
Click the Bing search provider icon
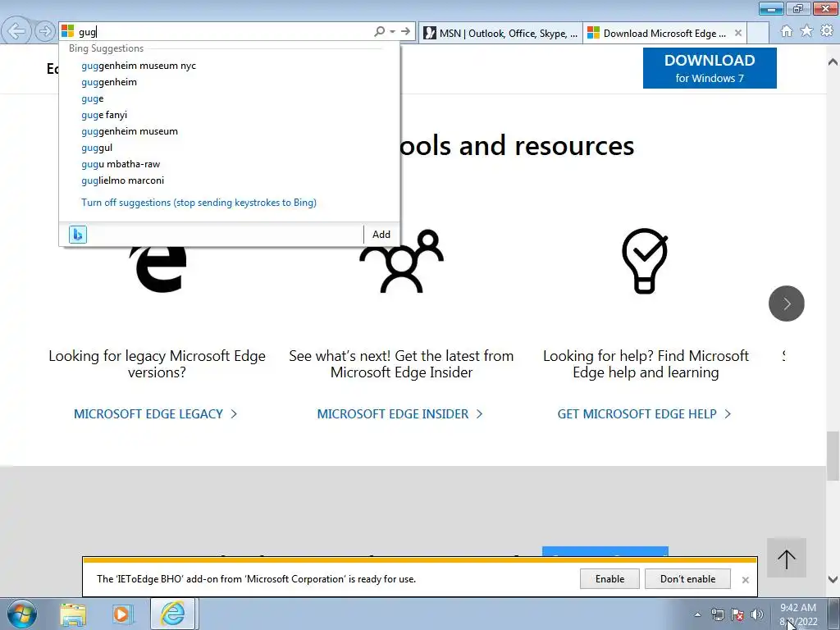coord(78,234)
